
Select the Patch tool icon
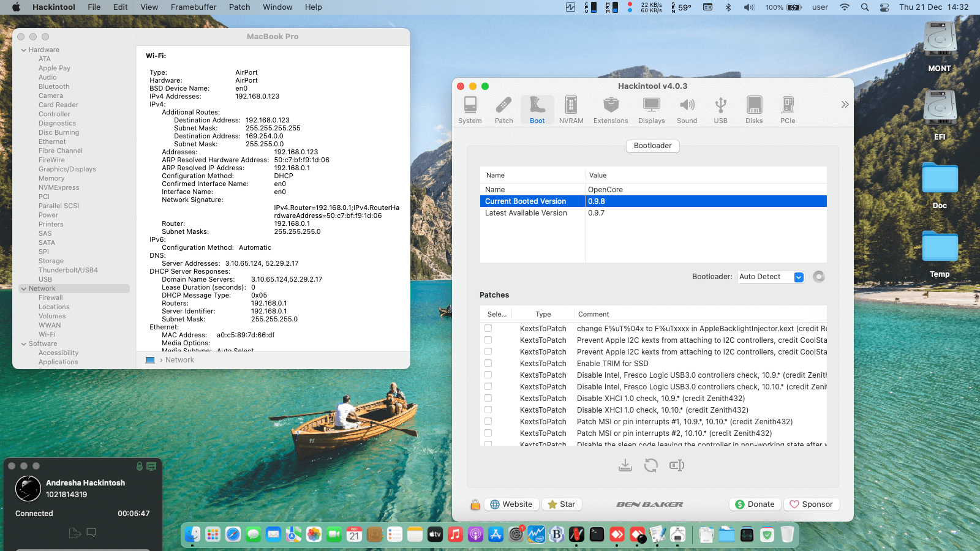click(503, 109)
